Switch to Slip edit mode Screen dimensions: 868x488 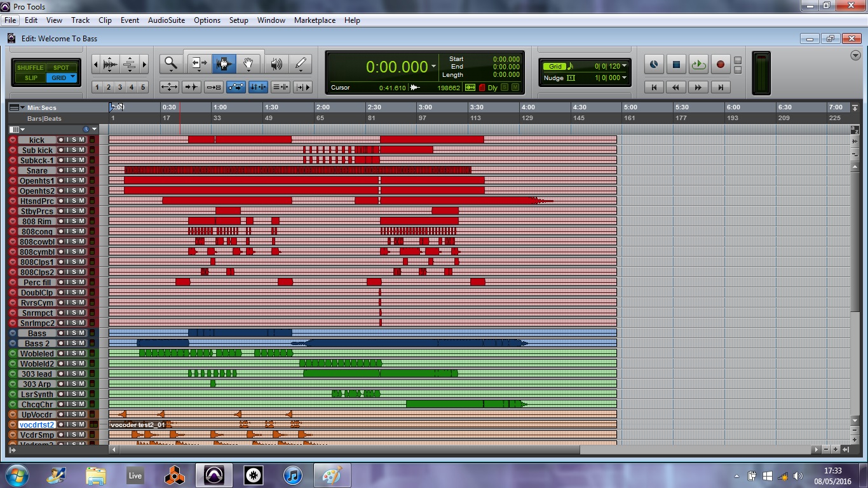click(30, 78)
